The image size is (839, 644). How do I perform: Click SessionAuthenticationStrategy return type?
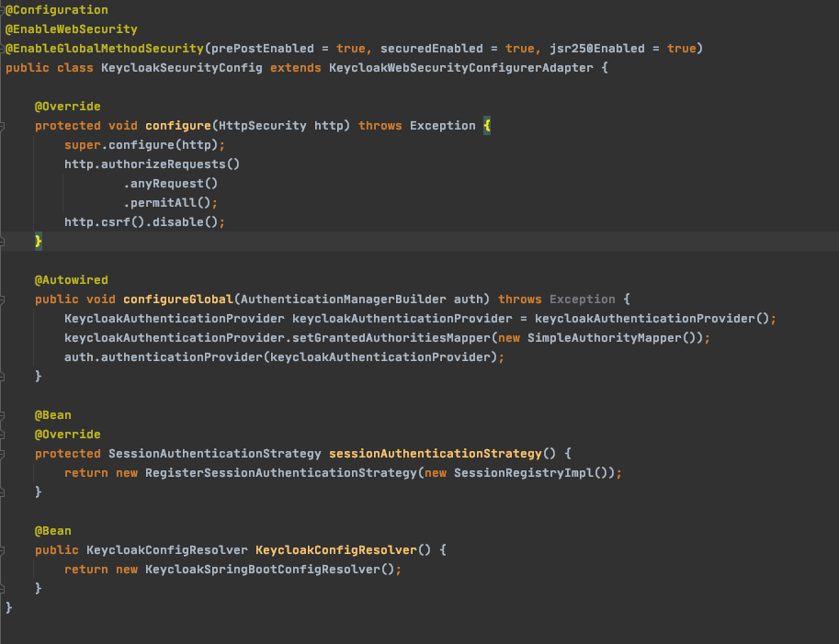pyautogui.click(x=214, y=454)
